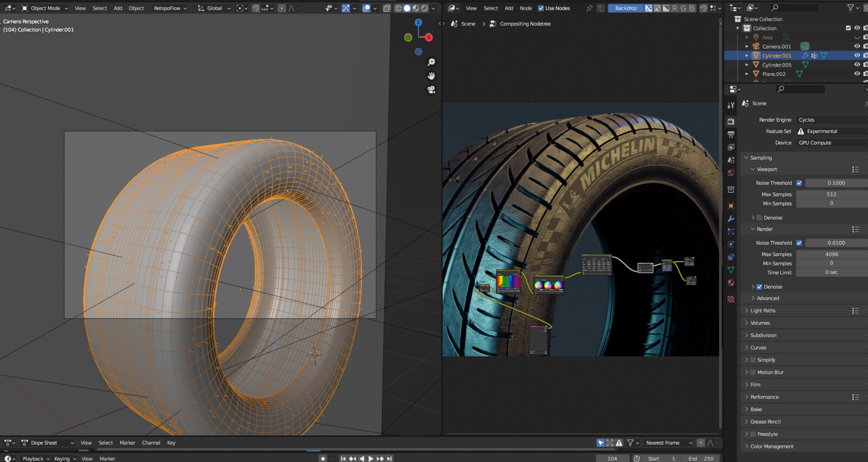Open the Object Data properties tab (green triangle)
The height and width of the screenshot is (462, 868).
731,270
